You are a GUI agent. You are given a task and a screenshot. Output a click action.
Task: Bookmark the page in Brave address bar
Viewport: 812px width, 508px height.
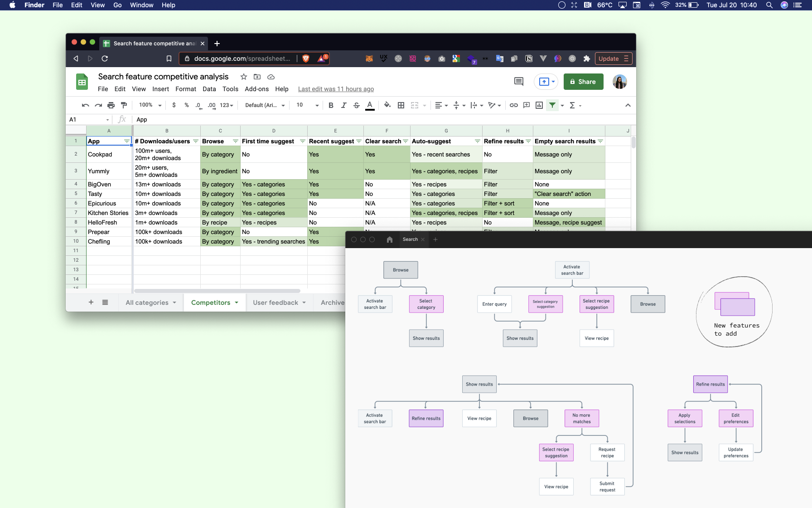click(x=169, y=59)
